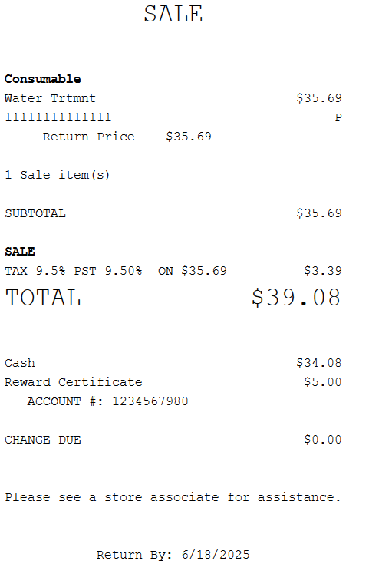Click the Return By date 6/18/2025
This screenshot has width=392, height=587.
(x=216, y=555)
